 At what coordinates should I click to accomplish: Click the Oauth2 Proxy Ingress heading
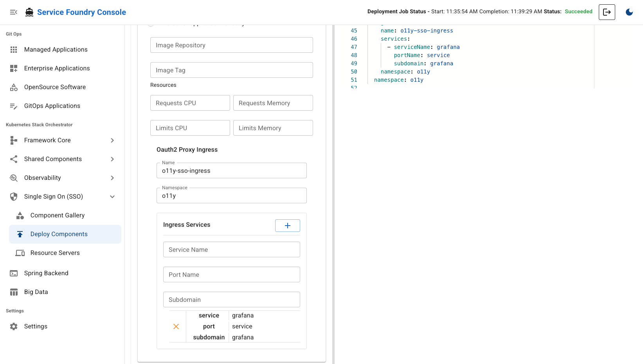coord(187,150)
